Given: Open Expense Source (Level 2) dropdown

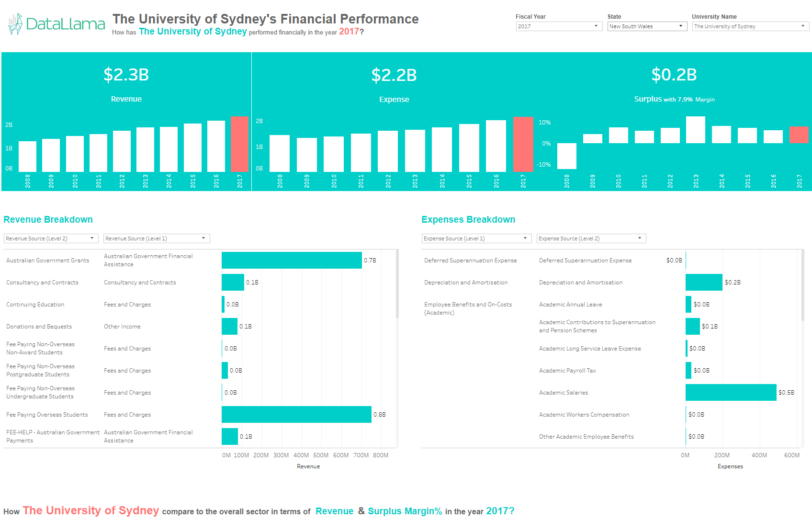Looking at the screenshot, I should tap(591, 238).
